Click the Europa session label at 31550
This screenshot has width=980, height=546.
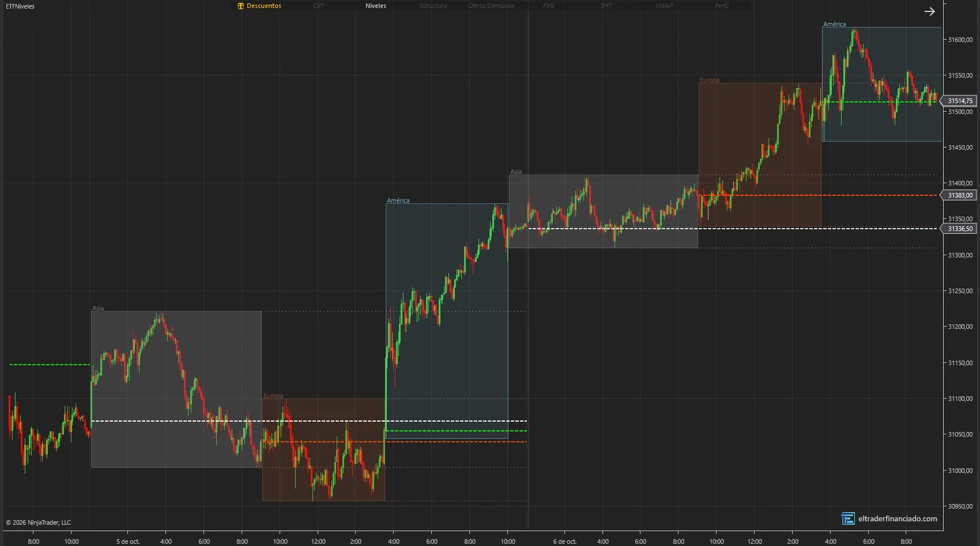pyautogui.click(x=710, y=80)
